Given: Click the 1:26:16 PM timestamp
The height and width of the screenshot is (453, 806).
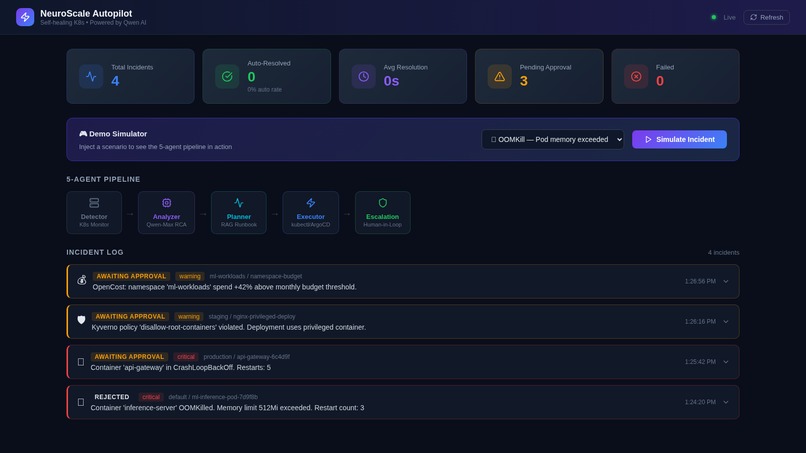Looking at the screenshot, I should pos(700,321).
